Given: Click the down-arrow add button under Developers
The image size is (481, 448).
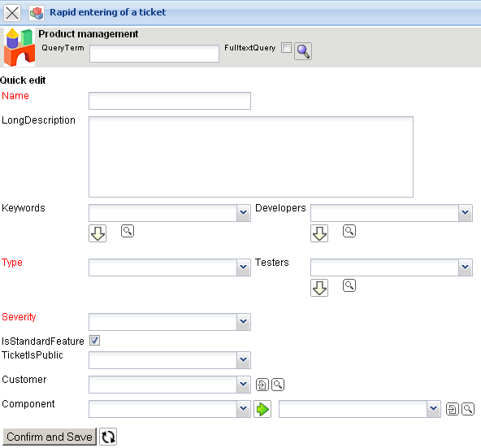Looking at the screenshot, I should [x=319, y=233].
